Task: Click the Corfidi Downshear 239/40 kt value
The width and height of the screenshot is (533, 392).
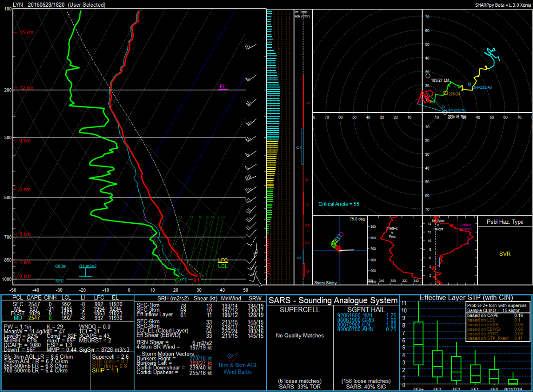Action: (x=201, y=368)
